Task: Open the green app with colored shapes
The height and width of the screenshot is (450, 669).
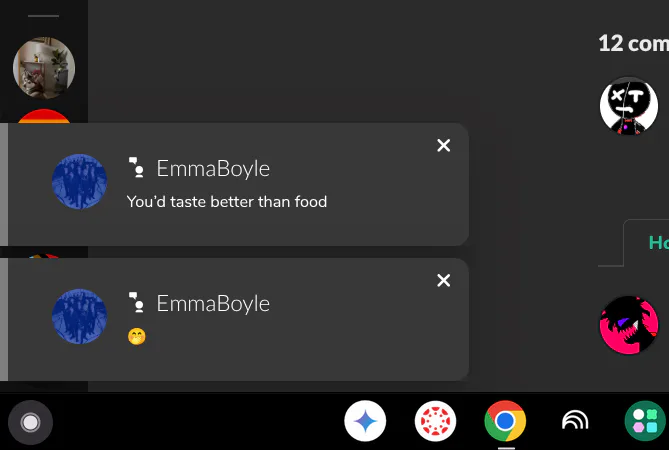Action: click(x=645, y=421)
